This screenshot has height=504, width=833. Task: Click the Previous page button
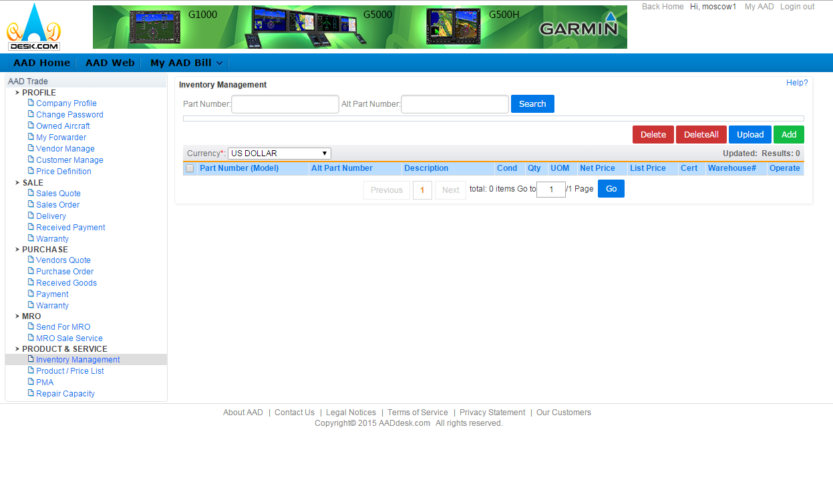click(x=387, y=190)
